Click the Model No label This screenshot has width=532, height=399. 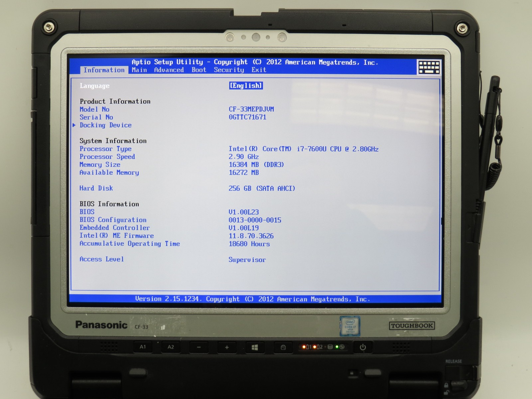click(x=94, y=109)
